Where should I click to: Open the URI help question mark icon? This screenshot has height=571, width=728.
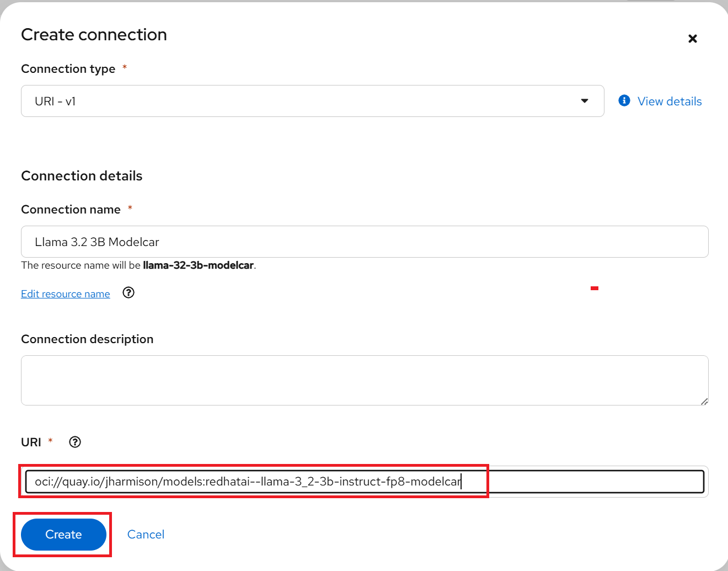pyautogui.click(x=75, y=442)
